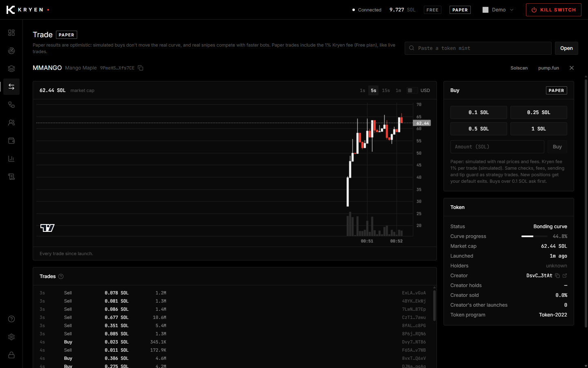588x368 pixels.
Task: Copy the creator address DsvC…3tAt
Action: click(557, 276)
